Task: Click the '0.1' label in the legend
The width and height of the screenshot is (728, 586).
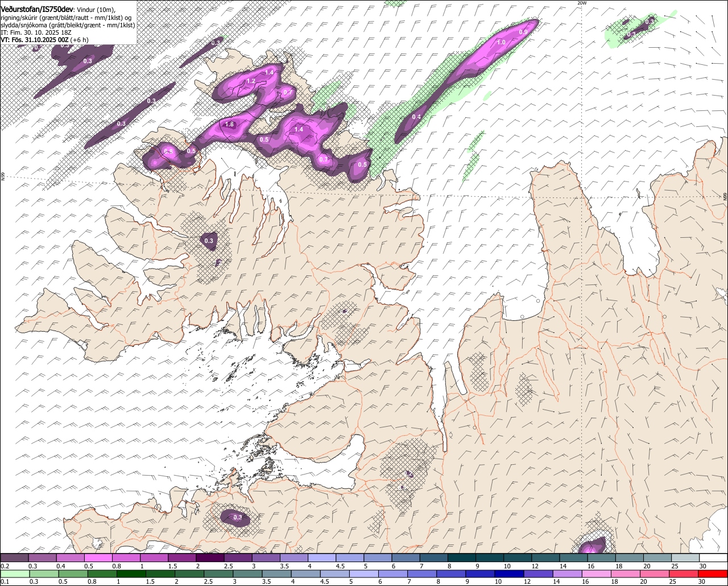Action: (x=5, y=582)
